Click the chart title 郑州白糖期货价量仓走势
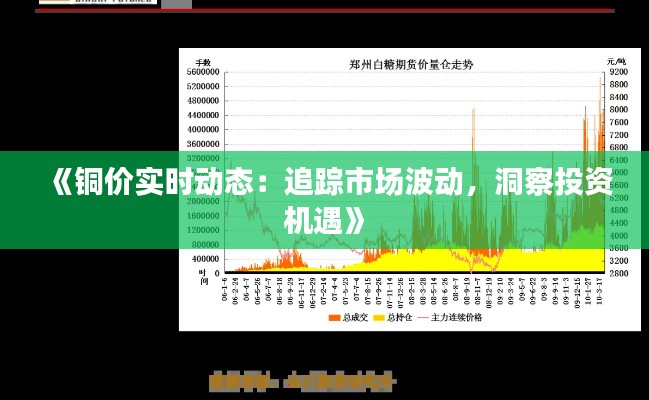This screenshot has height=400, width=649. tap(411, 65)
